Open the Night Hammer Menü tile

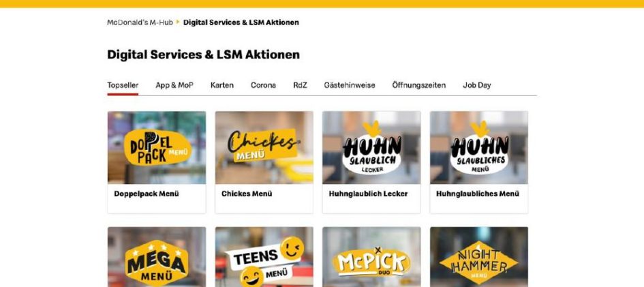pos(479,257)
